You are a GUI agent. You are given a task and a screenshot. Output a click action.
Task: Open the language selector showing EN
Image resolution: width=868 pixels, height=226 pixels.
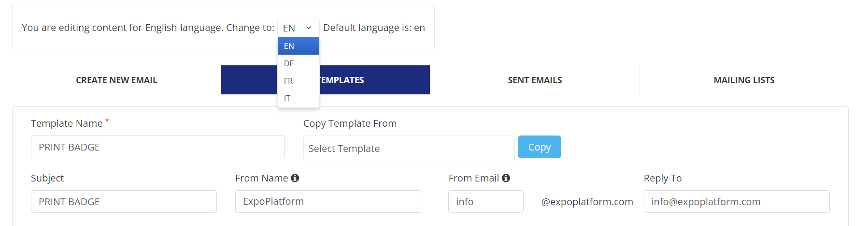(298, 28)
